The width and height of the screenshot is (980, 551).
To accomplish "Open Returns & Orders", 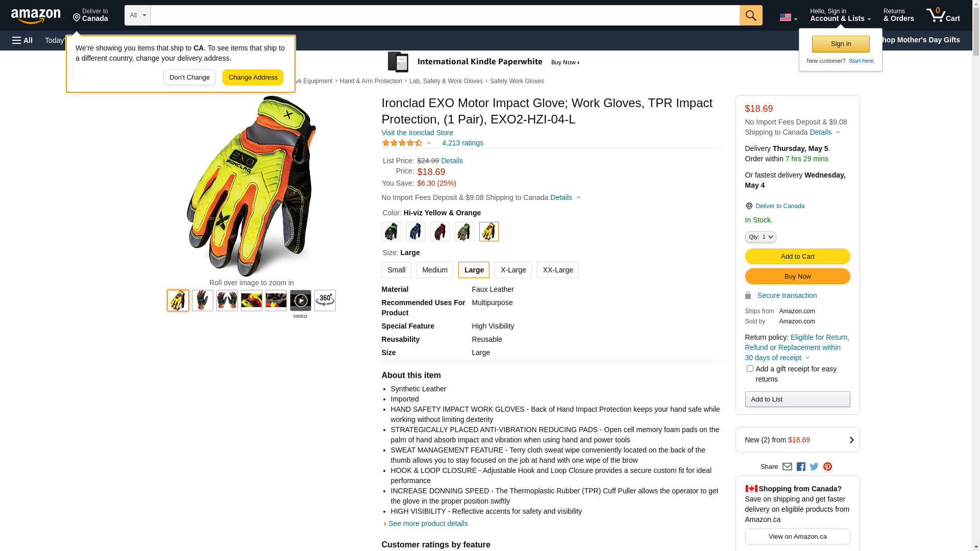I will [x=899, y=15].
